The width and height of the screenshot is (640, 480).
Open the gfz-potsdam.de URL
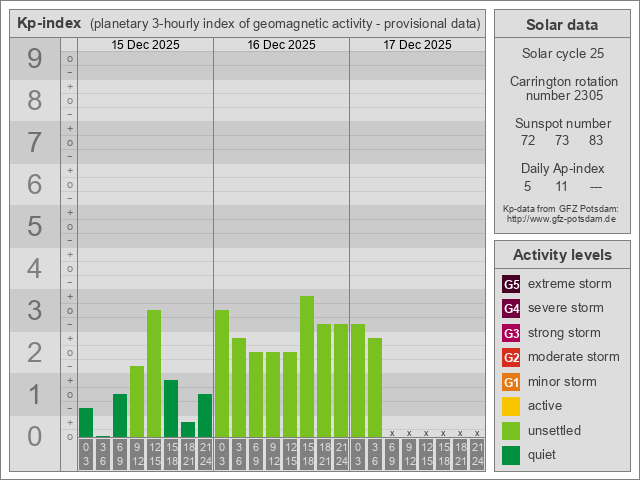click(x=561, y=219)
